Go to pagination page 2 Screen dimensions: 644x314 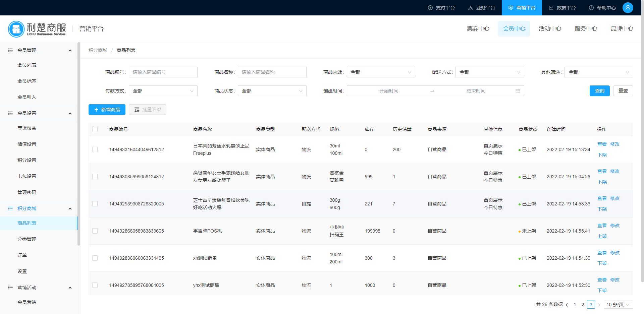(x=583, y=305)
